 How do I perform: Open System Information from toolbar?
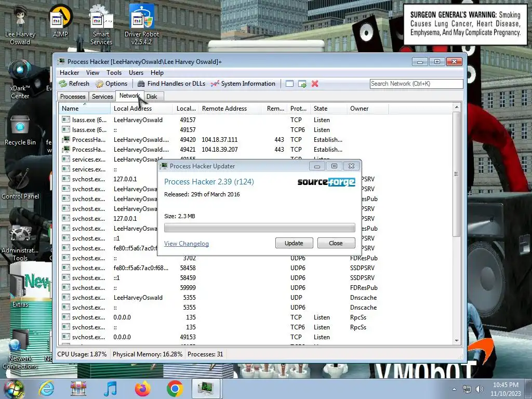pyautogui.click(x=243, y=84)
